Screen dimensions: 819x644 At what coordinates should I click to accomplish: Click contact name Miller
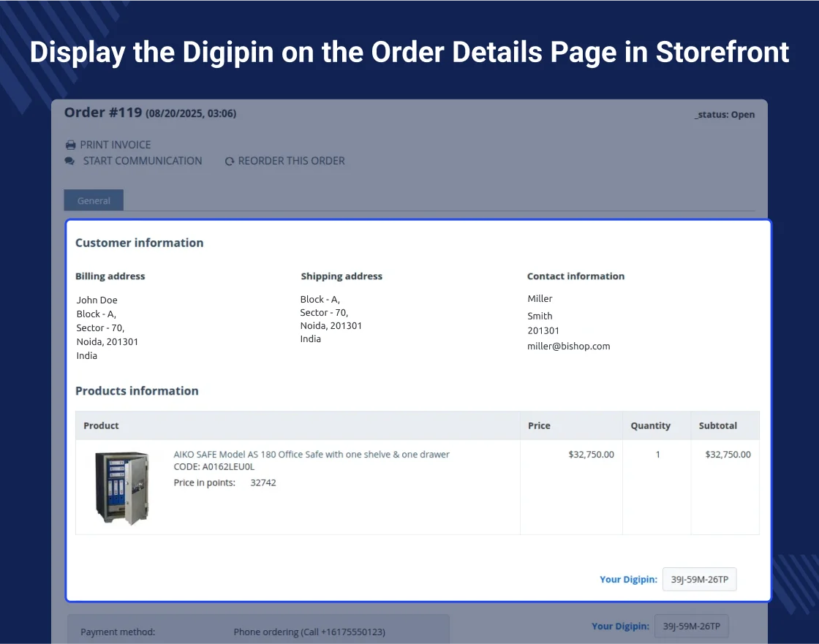(540, 298)
